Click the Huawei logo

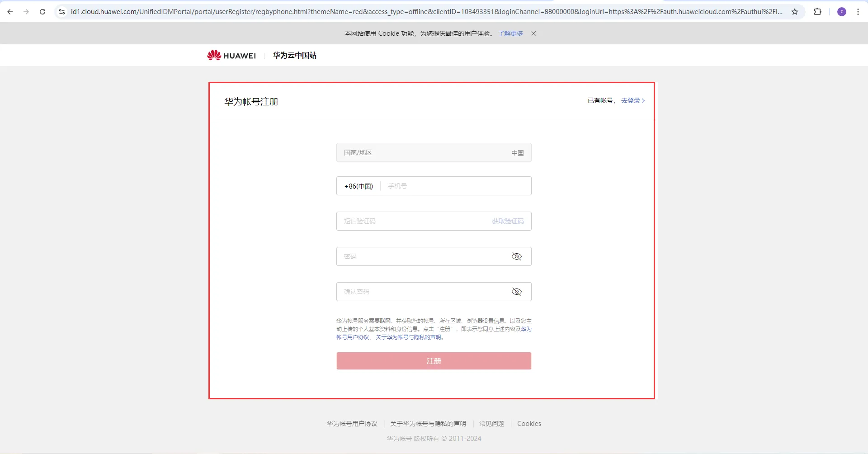click(x=231, y=55)
